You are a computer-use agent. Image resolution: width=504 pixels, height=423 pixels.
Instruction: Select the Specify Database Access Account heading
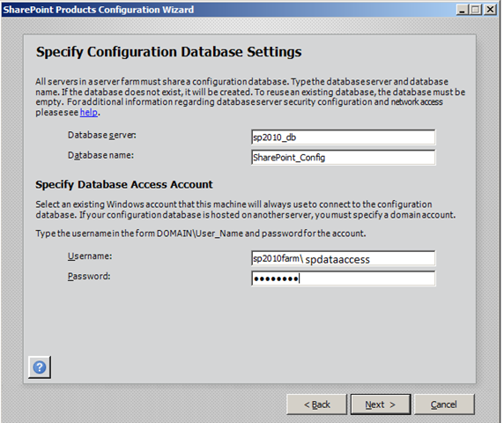pos(124,184)
